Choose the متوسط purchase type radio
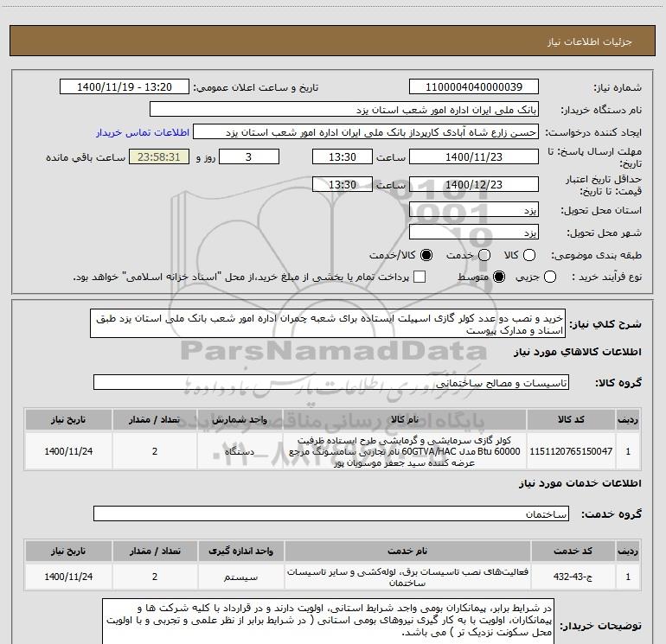The width and height of the screenshot is (666, 644). (499, 277)
